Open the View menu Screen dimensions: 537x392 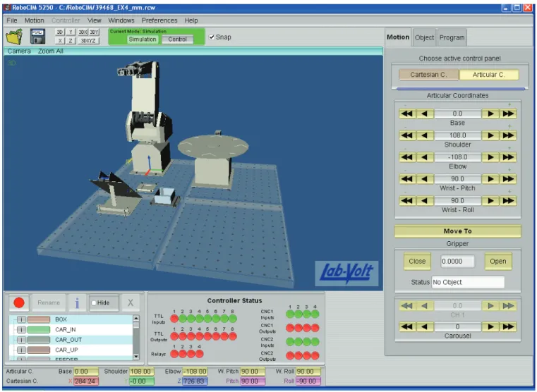point(94,20)
